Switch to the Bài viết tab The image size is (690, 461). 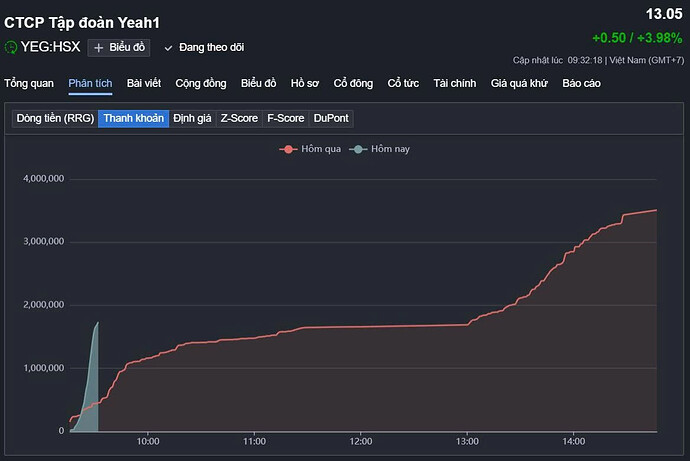145,83
